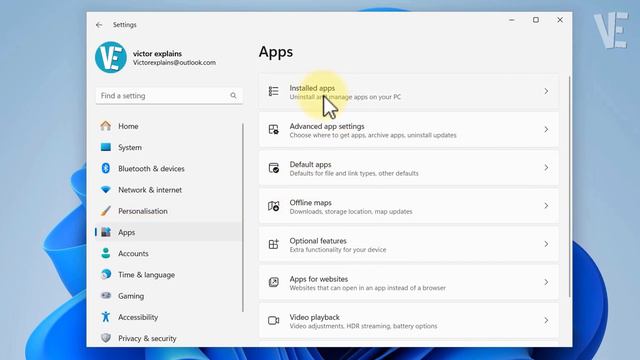Viewport: 640px width, 360px height.
Task: Close the Settings window
Action: point(560,20)
